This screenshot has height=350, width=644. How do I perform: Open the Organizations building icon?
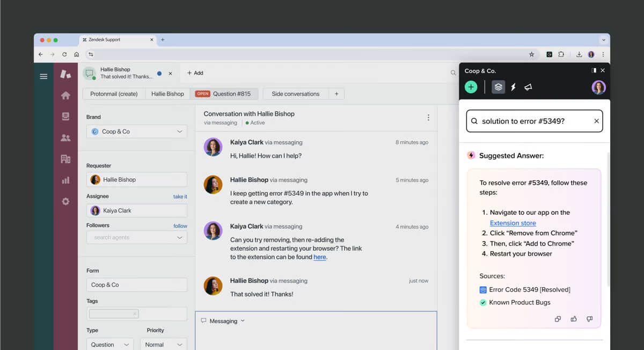[x=65, y=159]
